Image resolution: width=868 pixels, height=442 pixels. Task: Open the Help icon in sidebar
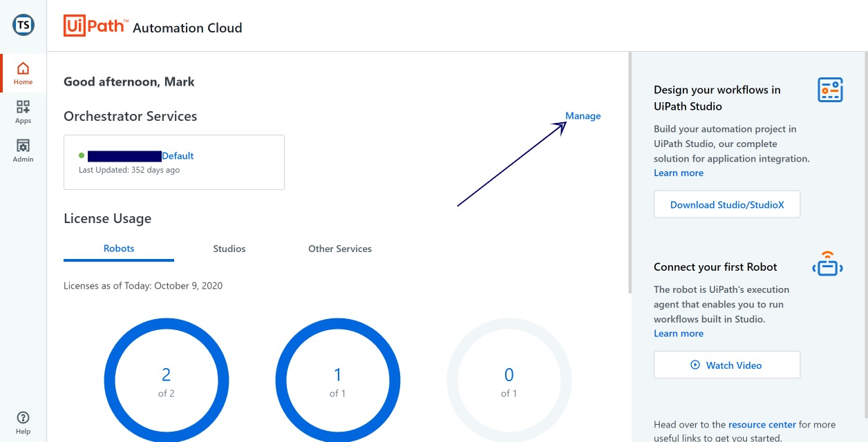[x=23, y=423]
